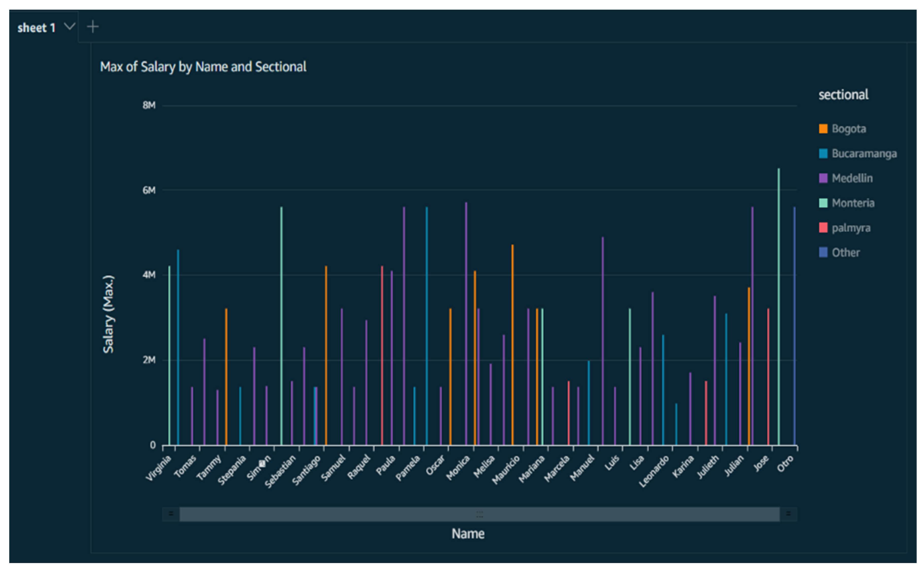Open the sheet 1 dropdown arrow
Screen dimensions: 924x573
(69, 26)
